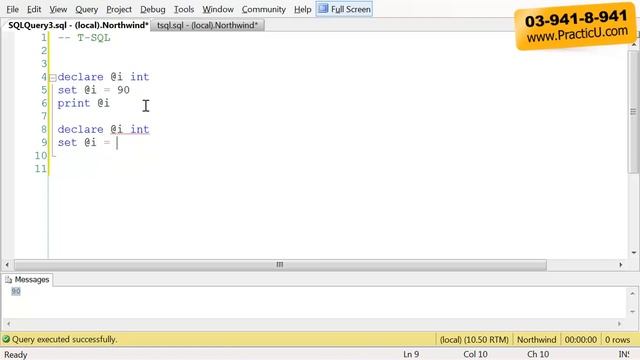
Task: Click Messages pane scroll left arrow
Action: click(9, 324)
